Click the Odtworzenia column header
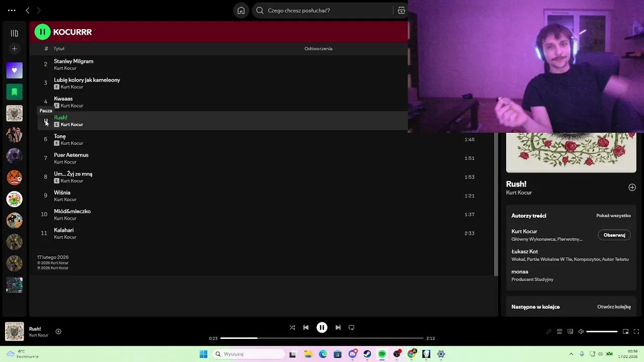The height and width of the screenshot is (362, 644). 318,49
